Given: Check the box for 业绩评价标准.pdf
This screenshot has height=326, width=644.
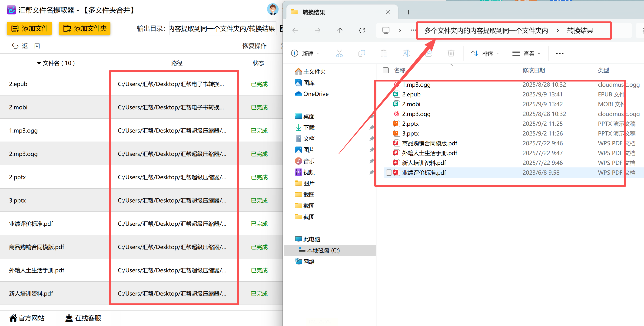Looking at the screenshot, I should pos(389,173).
